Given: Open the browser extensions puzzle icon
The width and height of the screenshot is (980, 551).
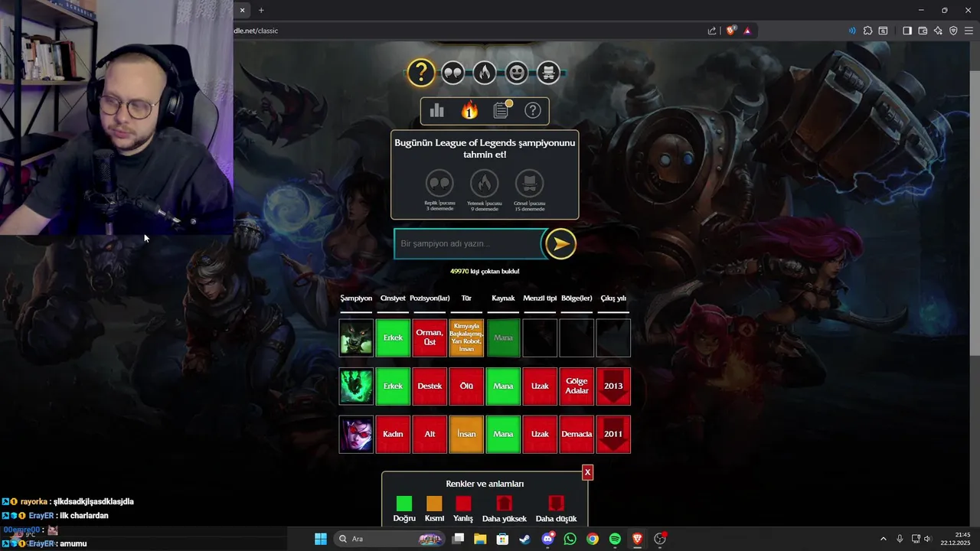Looking at the screenshot, I should pyautogui.click(x=867, y=31).
